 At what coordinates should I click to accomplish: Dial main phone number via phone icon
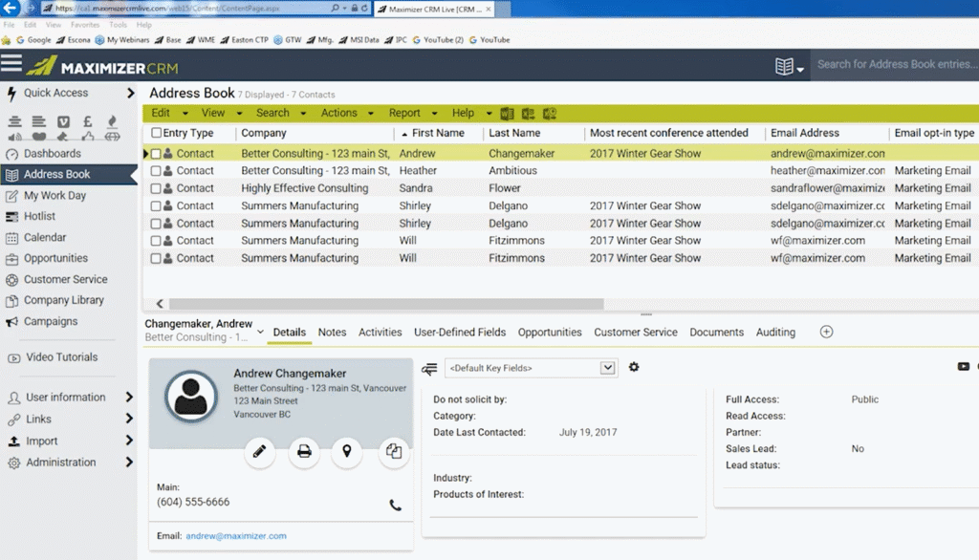pos(395,506)
